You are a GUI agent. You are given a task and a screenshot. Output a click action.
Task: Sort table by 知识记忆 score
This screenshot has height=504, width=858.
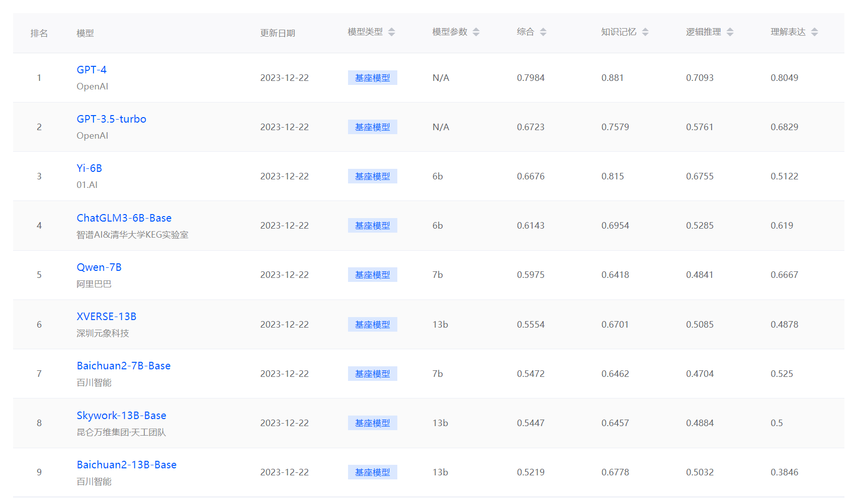[x=645, y=32]
